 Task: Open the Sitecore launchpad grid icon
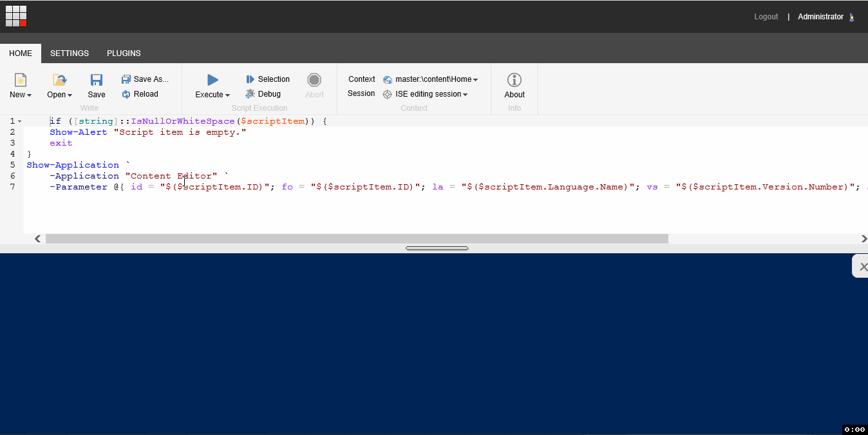[16, 16]
